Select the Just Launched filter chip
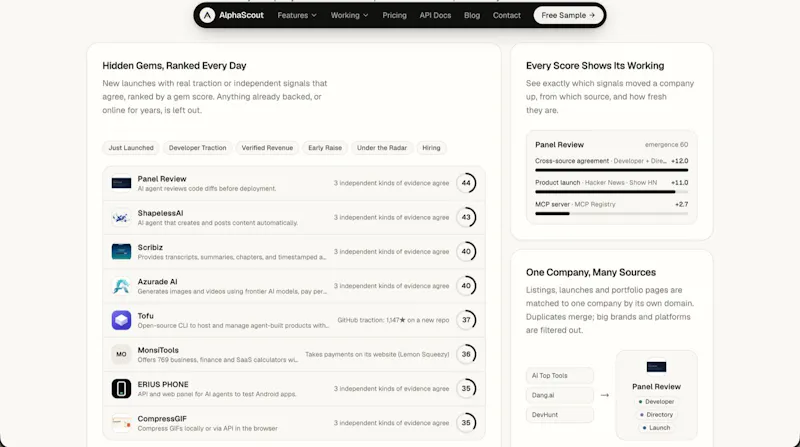 [131, 148]
